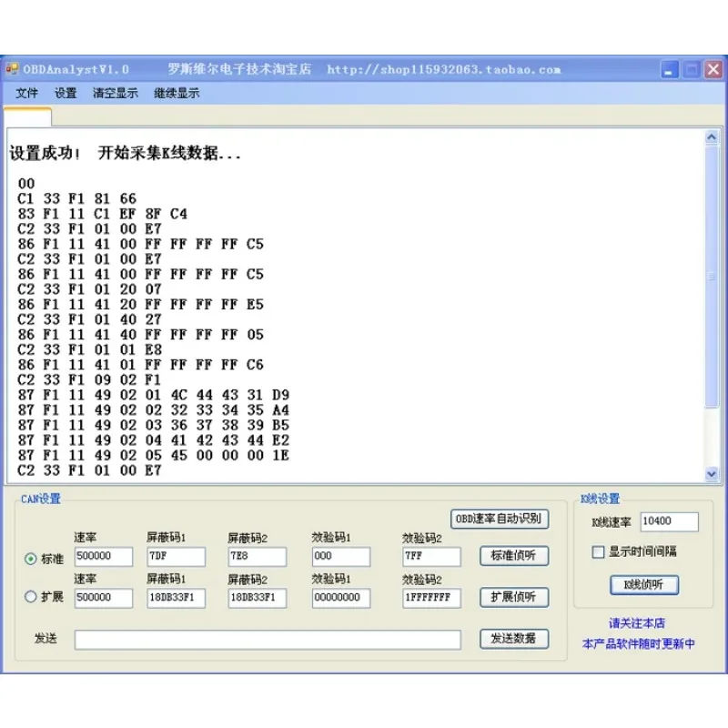Image resolution: width=728 pixels, height=728 pixels.
Task: Click log line C2 33 F1 01 40 27
Action: coord(89,319)
